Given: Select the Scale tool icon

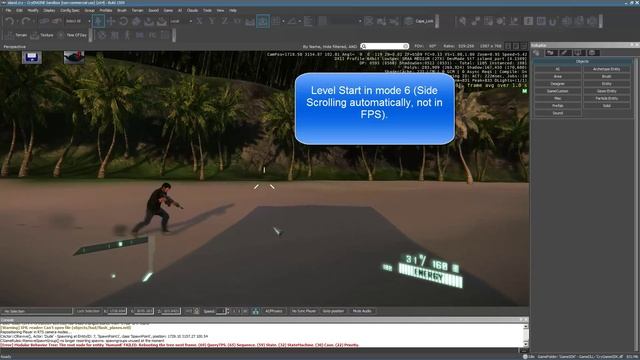Looking at the screenshot, I should click(136, 21).
